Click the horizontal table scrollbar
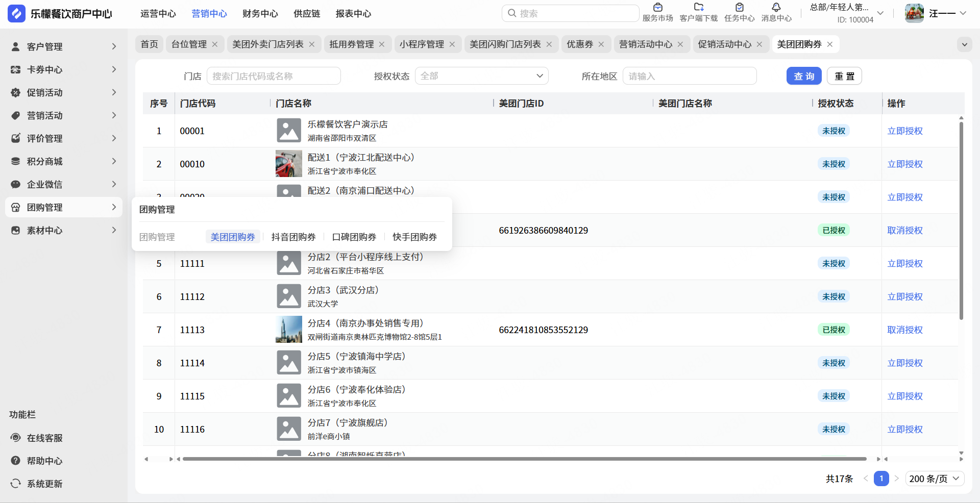 524,459
